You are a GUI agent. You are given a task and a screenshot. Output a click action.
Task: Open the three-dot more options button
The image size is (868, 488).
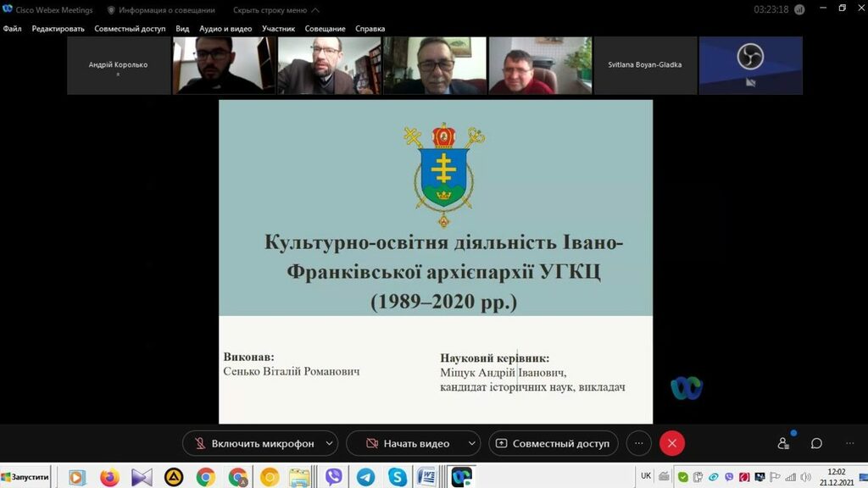pyautogui.click(x=639, y=443)
